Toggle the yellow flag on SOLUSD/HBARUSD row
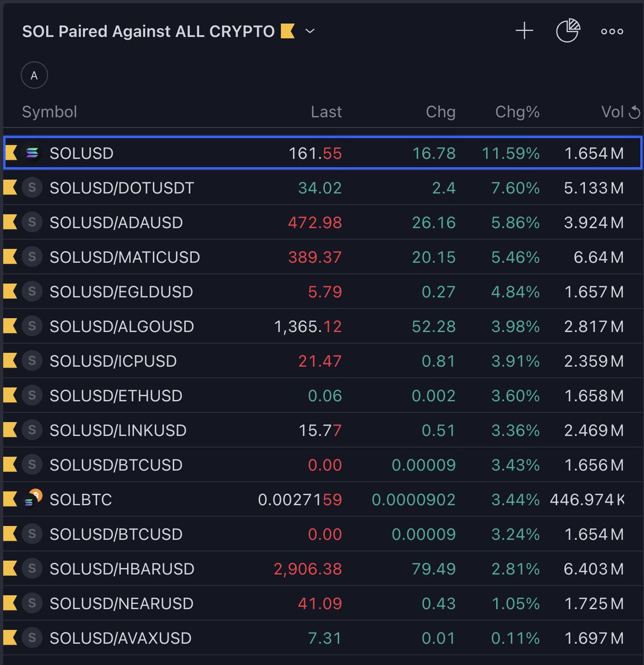 10,569
